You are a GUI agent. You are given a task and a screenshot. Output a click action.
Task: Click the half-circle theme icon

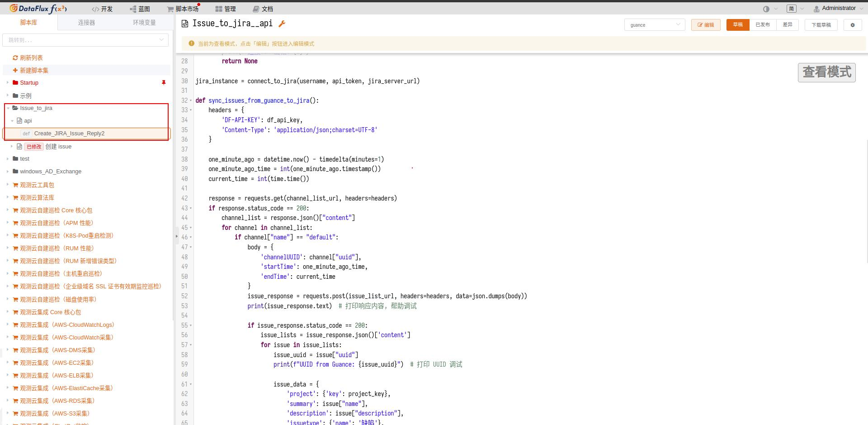tap(766, 9)
